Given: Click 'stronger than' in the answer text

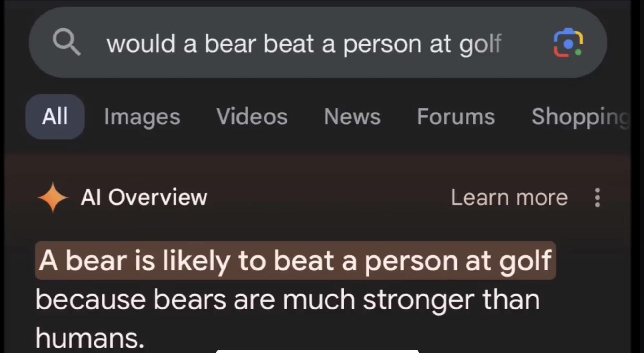Looking at the screenshot, I should point(451,300).
